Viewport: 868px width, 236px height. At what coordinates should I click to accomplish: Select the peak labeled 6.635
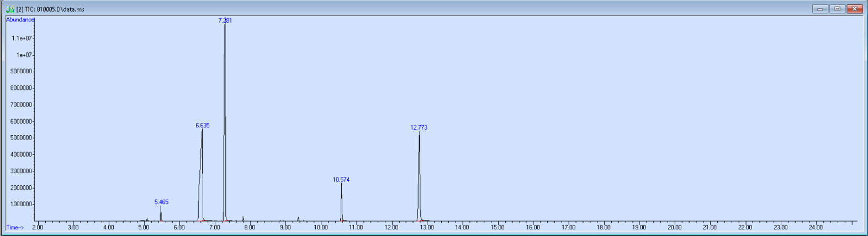pyautogui.click(x=203, y=126)
